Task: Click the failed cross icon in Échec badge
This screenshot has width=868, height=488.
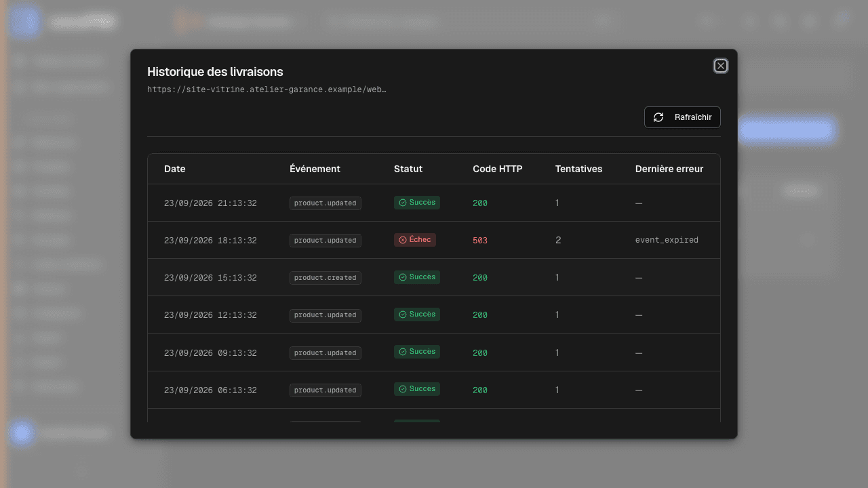Action: click(402, 240)
